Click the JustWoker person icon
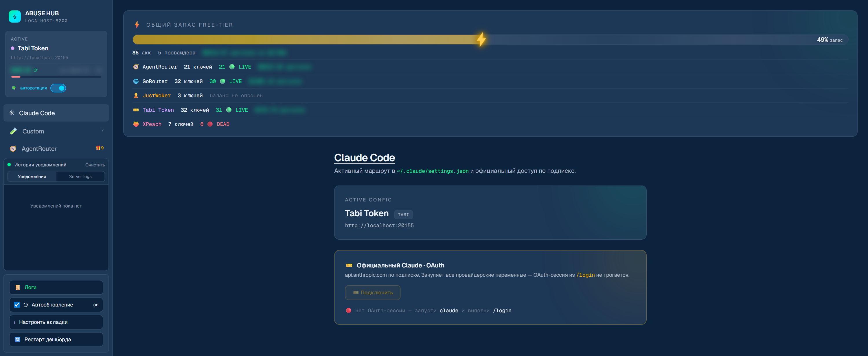This screenshot has height=356, width=868. click(x=136, y=96)
